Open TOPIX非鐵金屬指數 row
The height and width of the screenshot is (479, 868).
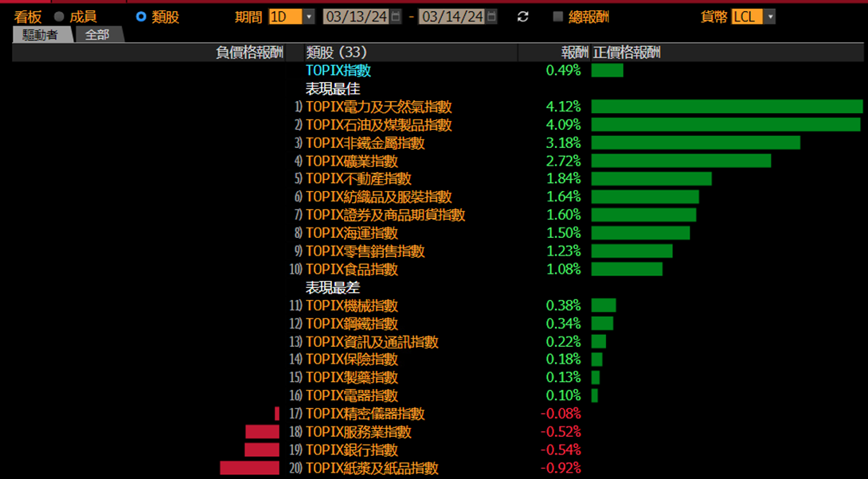pos(366,142)
